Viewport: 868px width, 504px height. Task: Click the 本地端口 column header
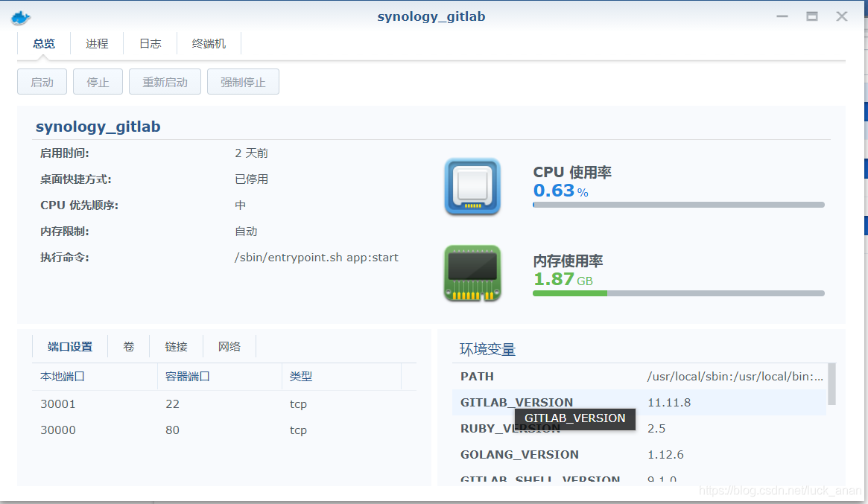(x=95, y=377)
